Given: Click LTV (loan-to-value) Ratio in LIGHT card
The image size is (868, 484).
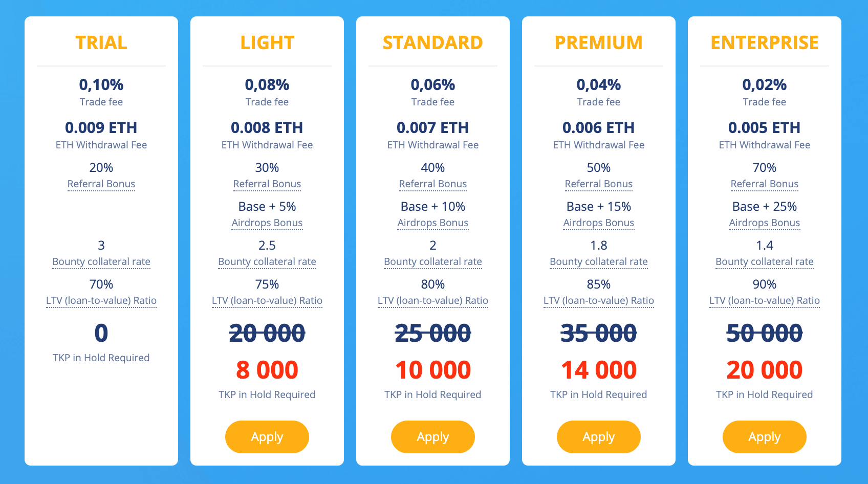Looking at the screenshot, I should pyautogui.click(x=267, y=300).
